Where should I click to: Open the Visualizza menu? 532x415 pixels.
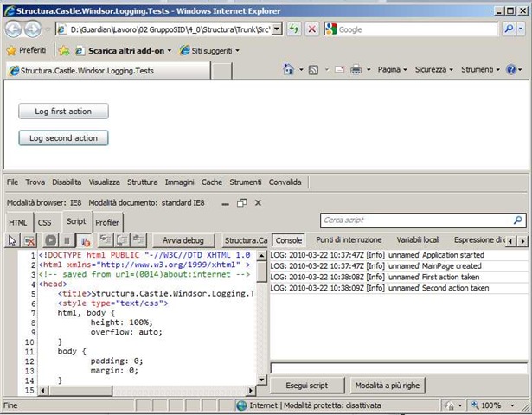point(104,182)
